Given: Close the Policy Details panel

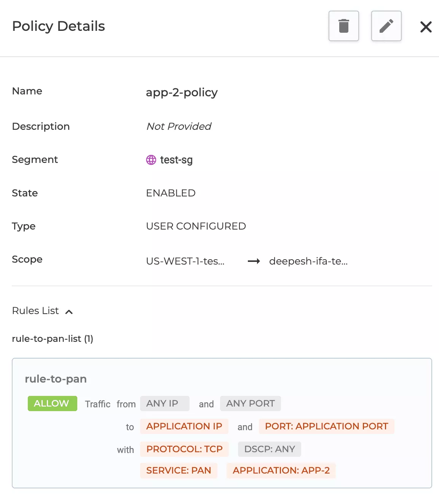Looking at the screenshot, I should click(426, 27).
